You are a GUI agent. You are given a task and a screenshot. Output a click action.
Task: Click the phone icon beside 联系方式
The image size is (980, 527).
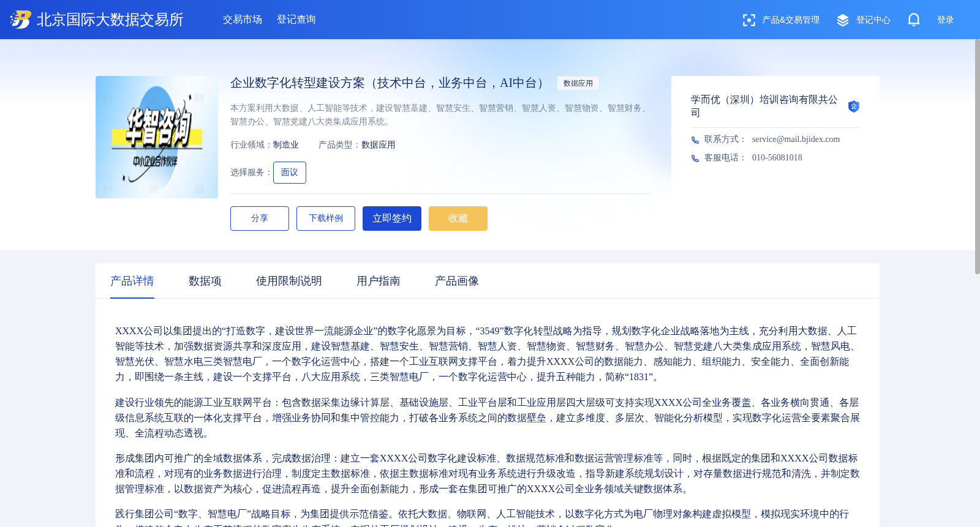695,140
